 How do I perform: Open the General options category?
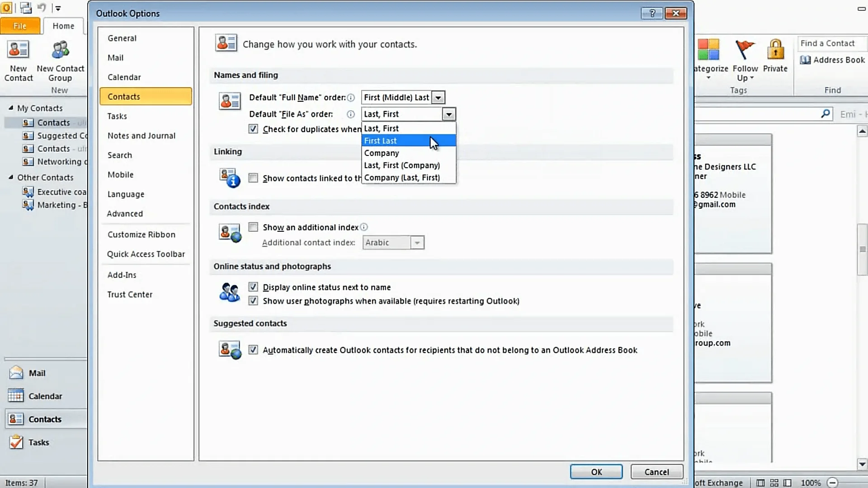(146, 38)
